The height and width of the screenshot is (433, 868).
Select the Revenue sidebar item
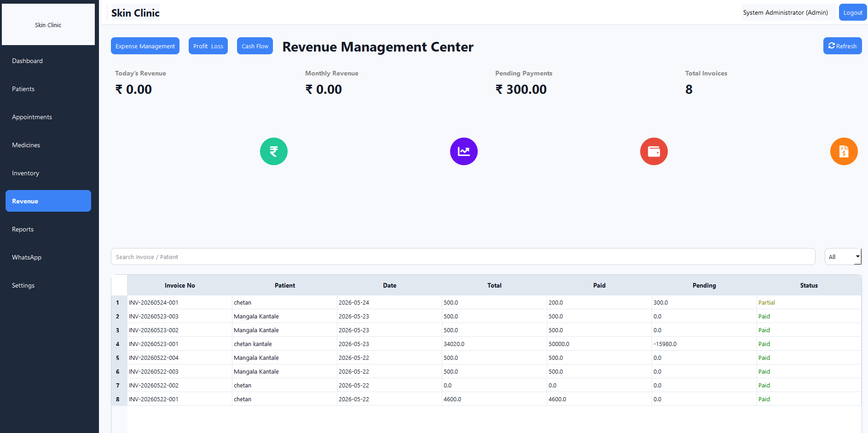click(x=48, y=201)
